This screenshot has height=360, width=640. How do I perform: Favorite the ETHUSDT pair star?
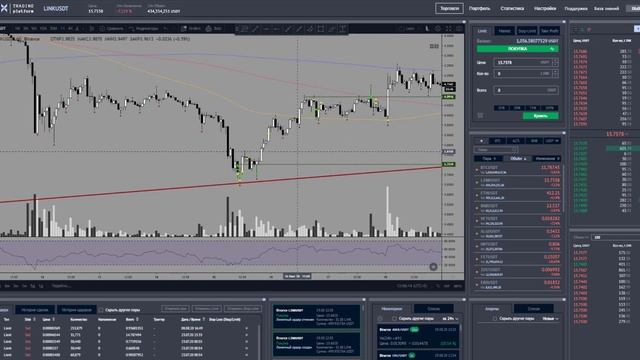[477, 196]
